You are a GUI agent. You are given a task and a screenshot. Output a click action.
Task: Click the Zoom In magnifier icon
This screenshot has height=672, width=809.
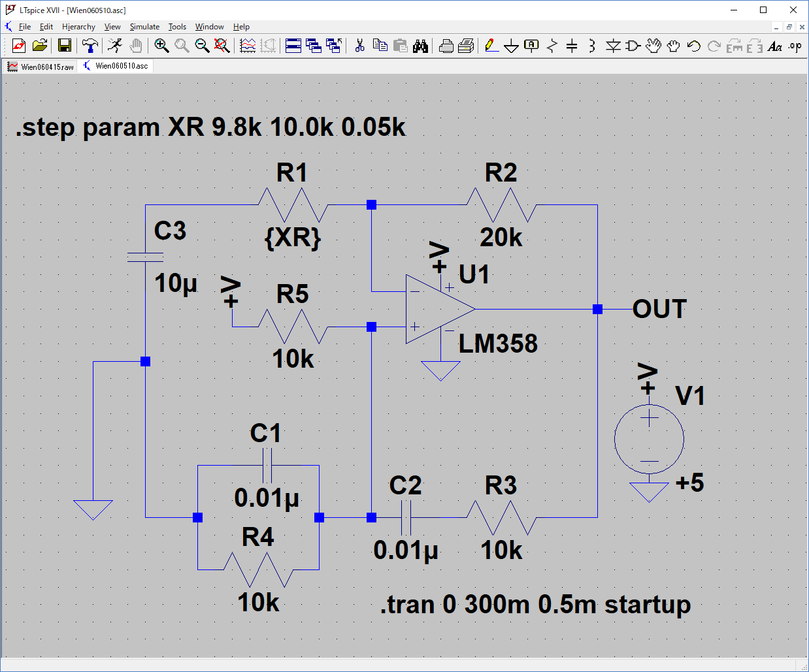click(x=161, y=46)
